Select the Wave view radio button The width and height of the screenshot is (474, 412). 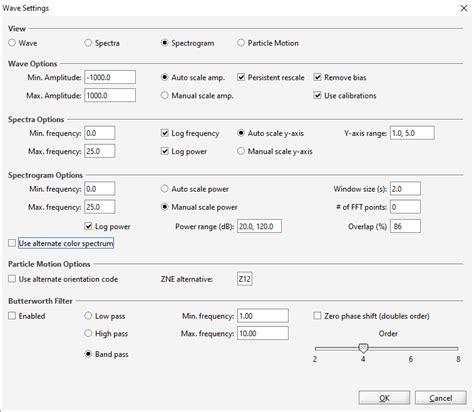12,43
